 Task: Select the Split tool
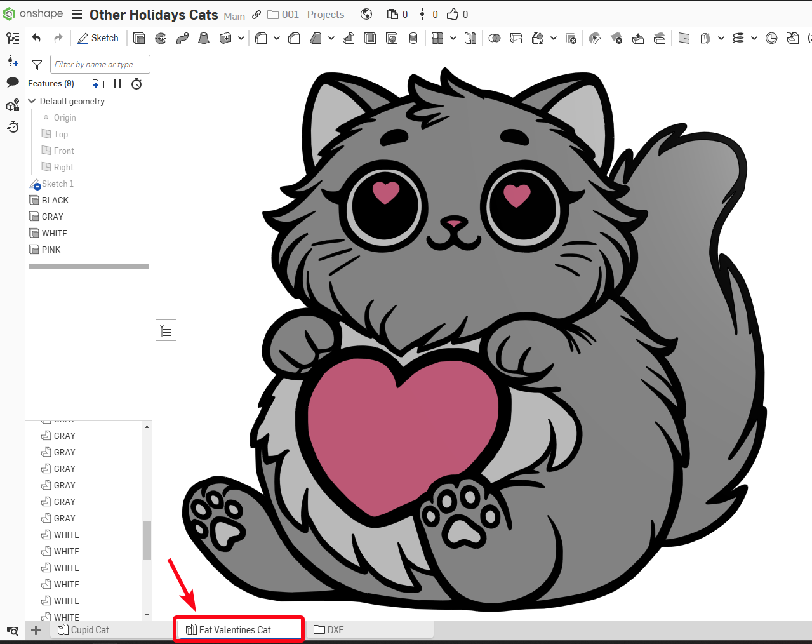tap(516, 38)
